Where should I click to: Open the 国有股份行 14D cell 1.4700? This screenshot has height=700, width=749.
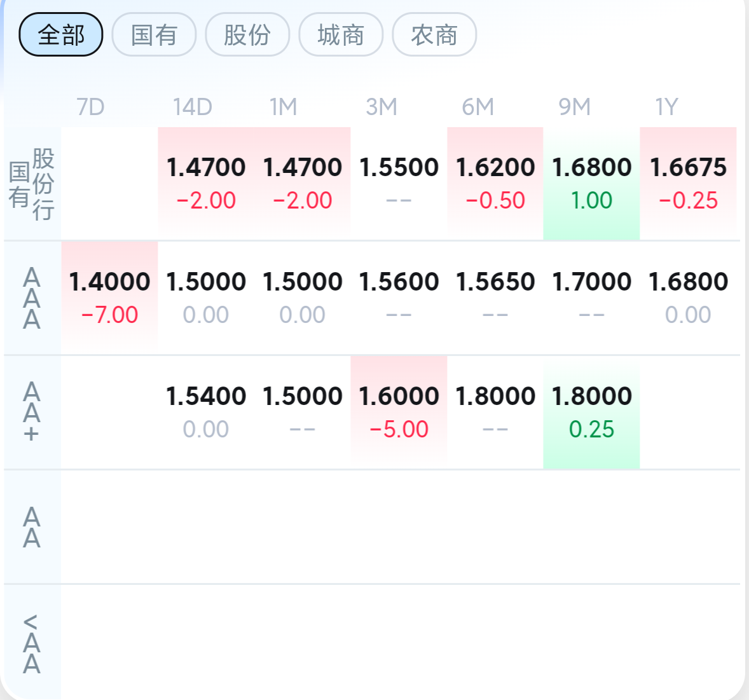(x=206, y=183)
